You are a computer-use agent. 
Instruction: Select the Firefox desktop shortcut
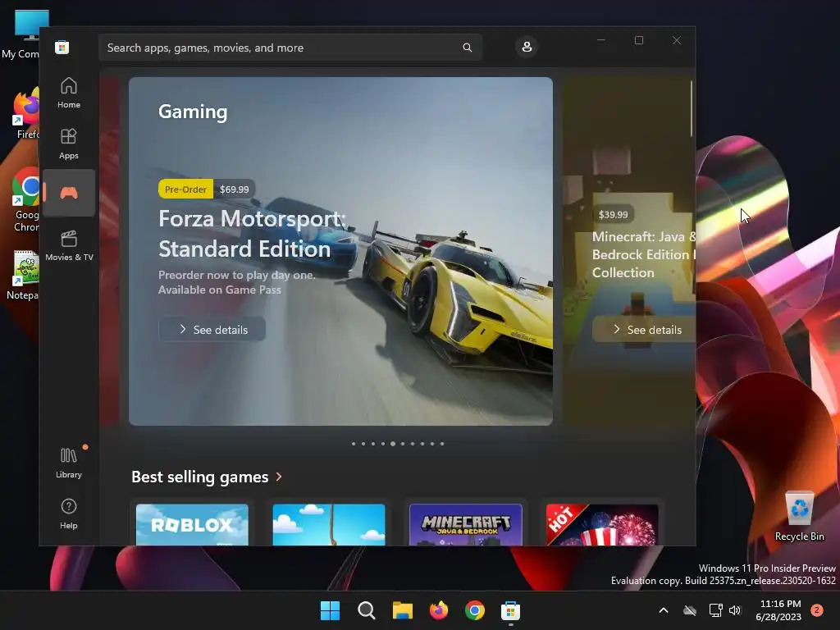pos(27,113)
